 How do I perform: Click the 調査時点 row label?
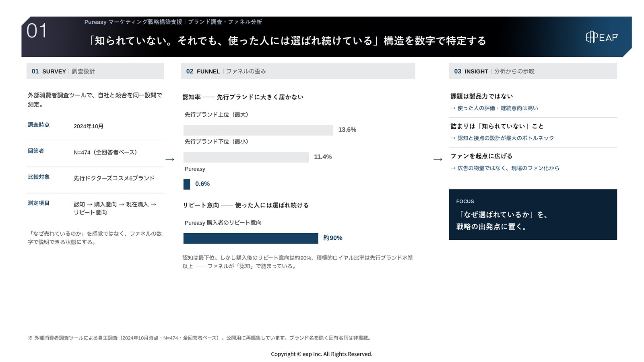(x=39, y=125)
